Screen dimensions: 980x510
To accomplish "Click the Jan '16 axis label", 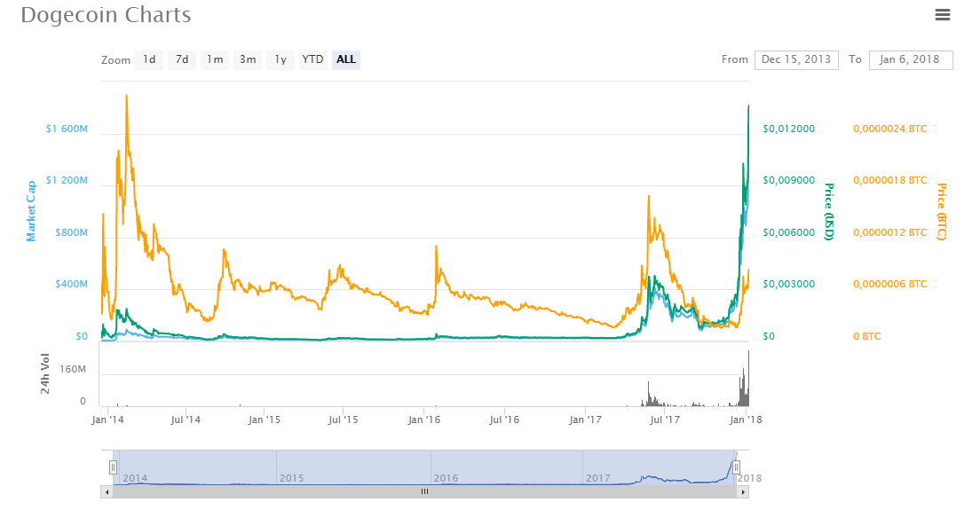I will coord(424,420).
